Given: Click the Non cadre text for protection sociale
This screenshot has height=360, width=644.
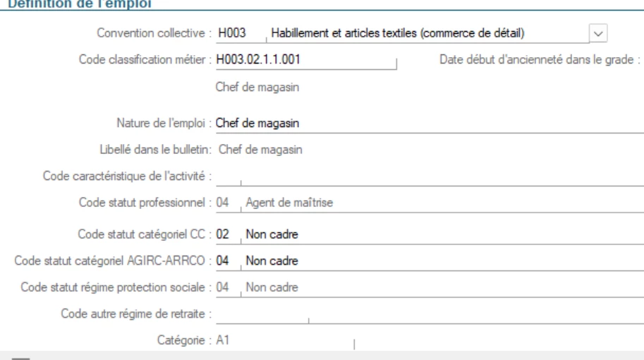Looking at the screenshot, I should point(272,287).
